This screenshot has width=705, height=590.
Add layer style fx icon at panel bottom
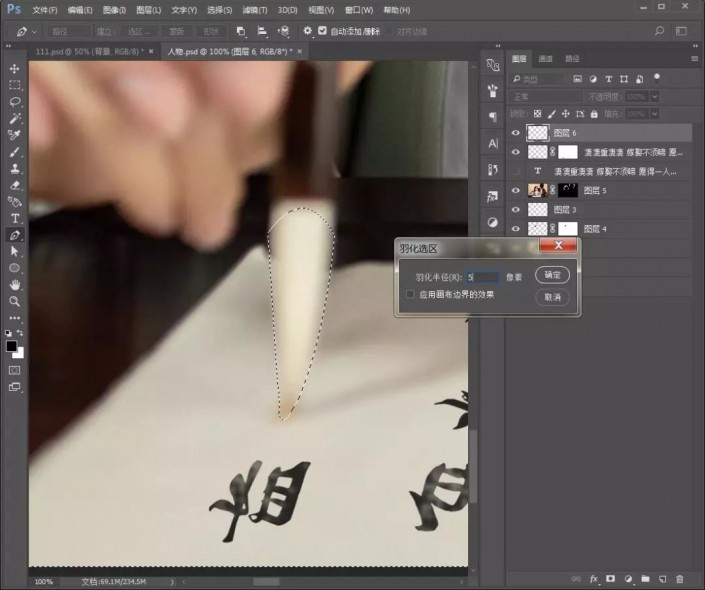point(593,579)
